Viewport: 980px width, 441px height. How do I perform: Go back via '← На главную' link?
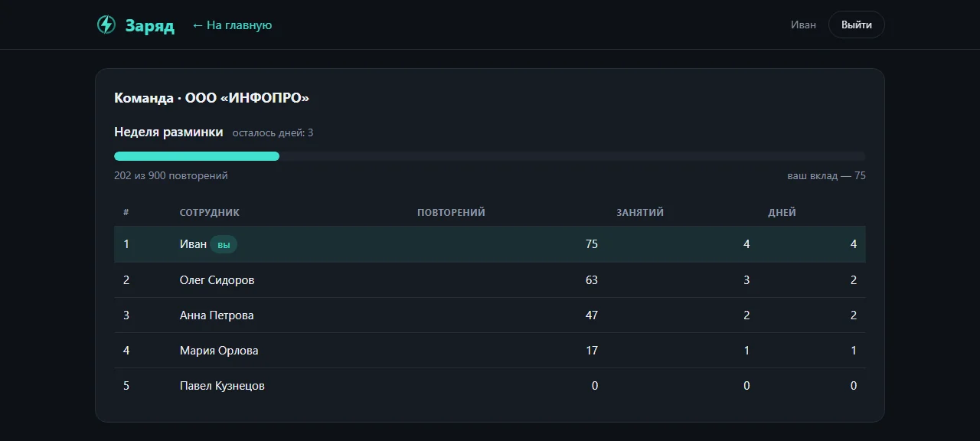[232, 25]
